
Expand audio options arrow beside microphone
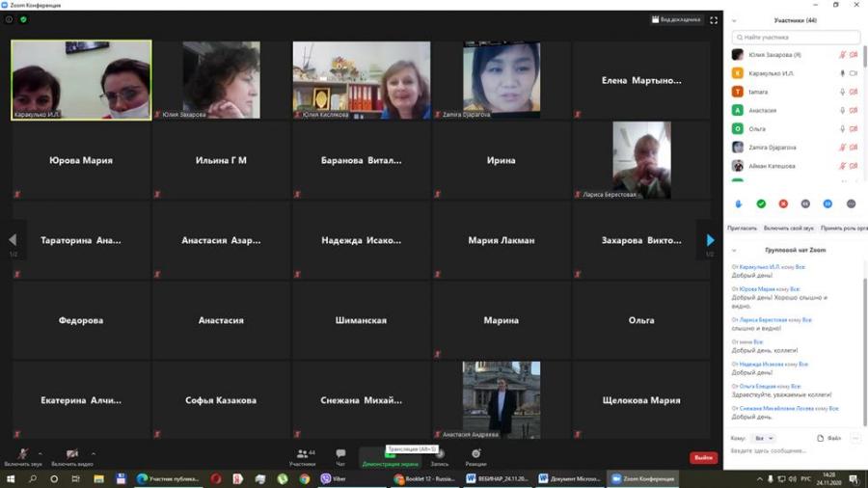click(41, 453)
